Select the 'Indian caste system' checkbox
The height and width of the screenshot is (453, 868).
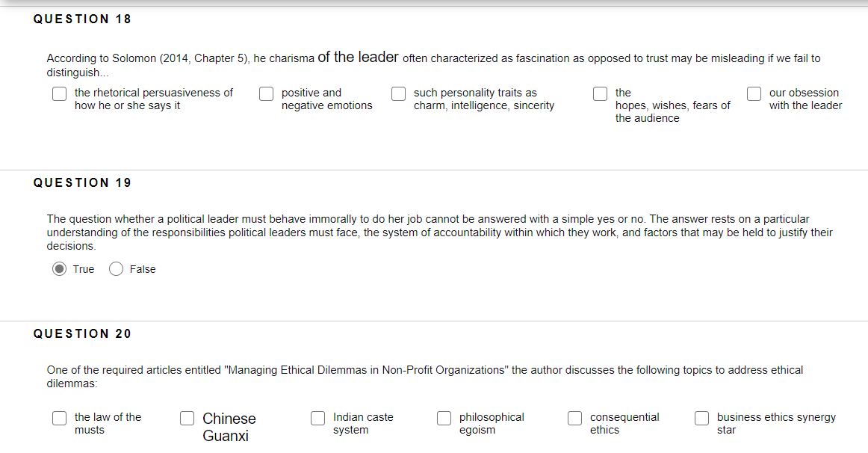(318, 418)
